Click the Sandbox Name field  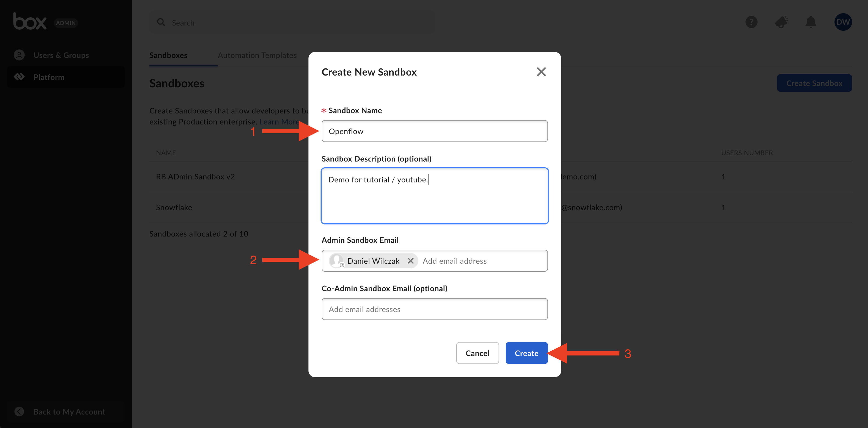point(434,131)
